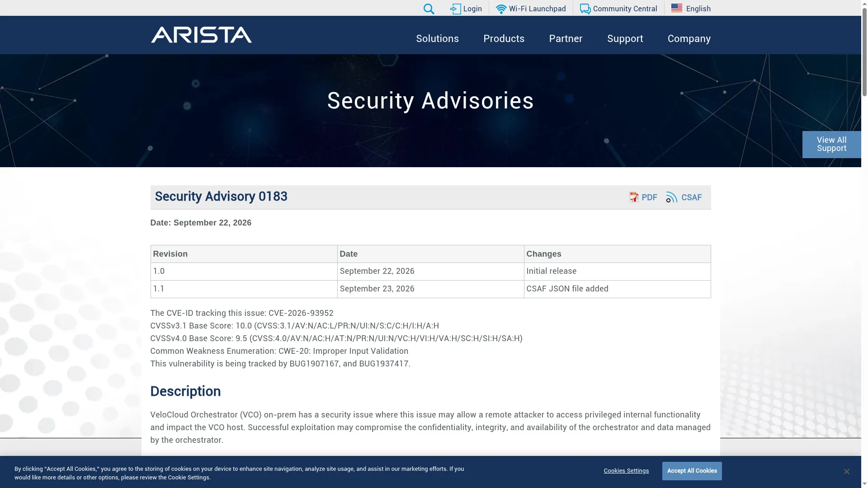The height and width of the screenshot is (488, 868).
Task: Open the Company menu
Action: pyautogui.click(x=689, y=38)
